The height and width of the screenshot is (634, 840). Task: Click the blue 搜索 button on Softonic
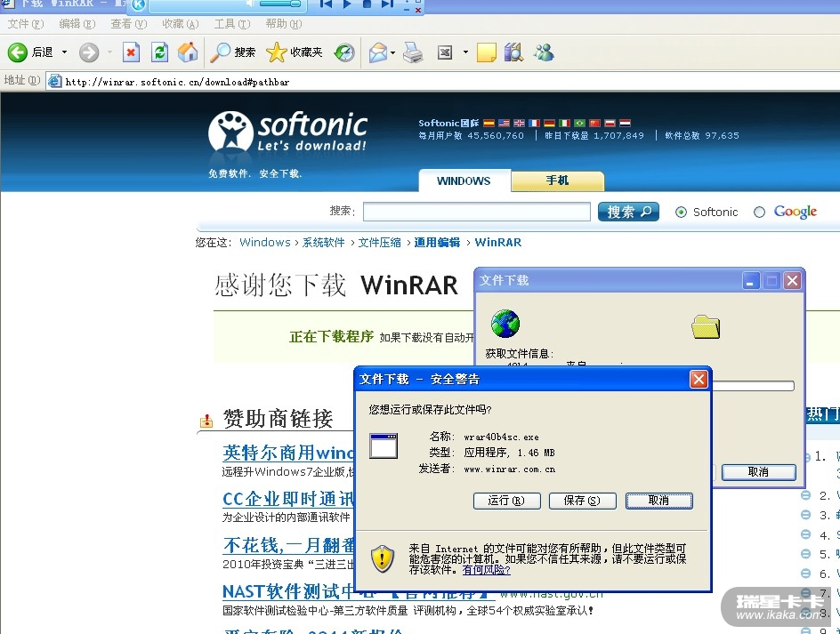[628, 212]
